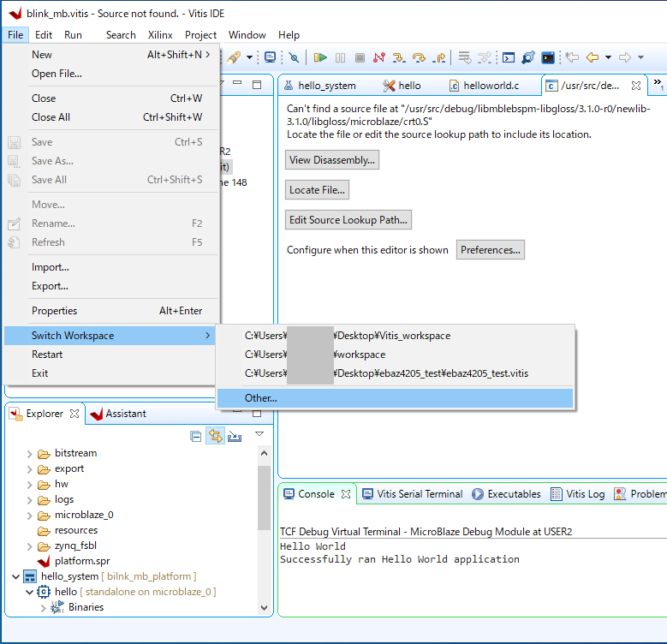667x644 pixels.
Task: Expand the Binaries node
Action: point(43,608)
